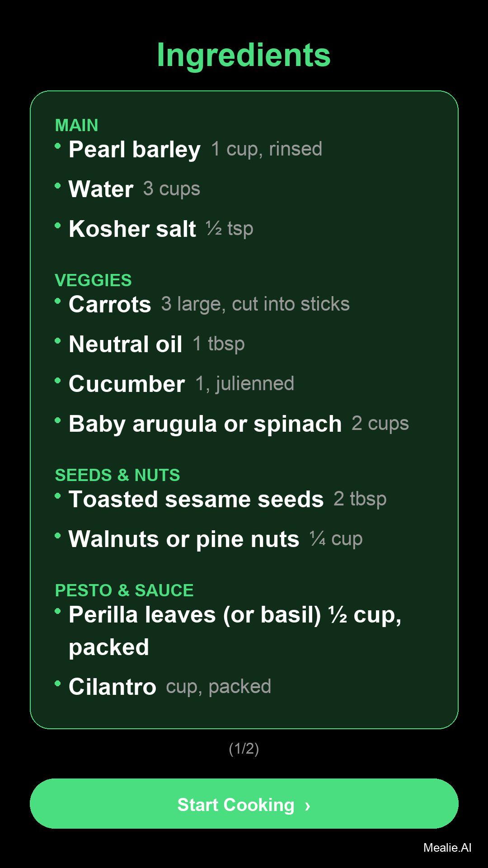Click the SEEDS & NUTS section header
The height and width of the screenshot is (868, 488).
click(117, 475)
